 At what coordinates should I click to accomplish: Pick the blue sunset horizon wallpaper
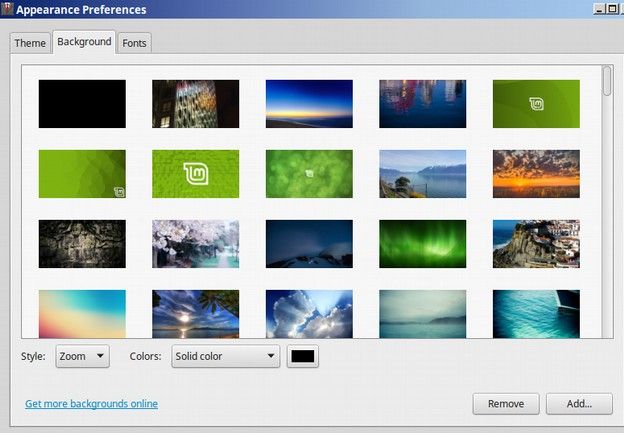coord(309,104)
